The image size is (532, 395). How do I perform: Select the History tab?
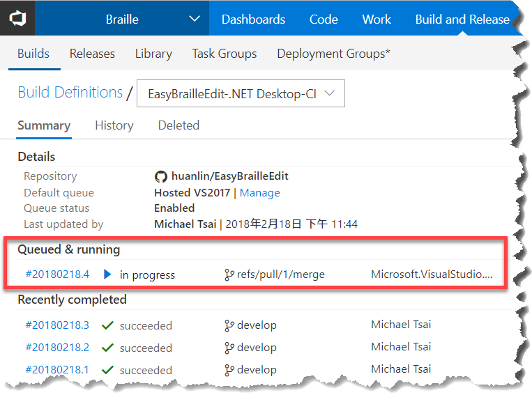click(114, 125)
